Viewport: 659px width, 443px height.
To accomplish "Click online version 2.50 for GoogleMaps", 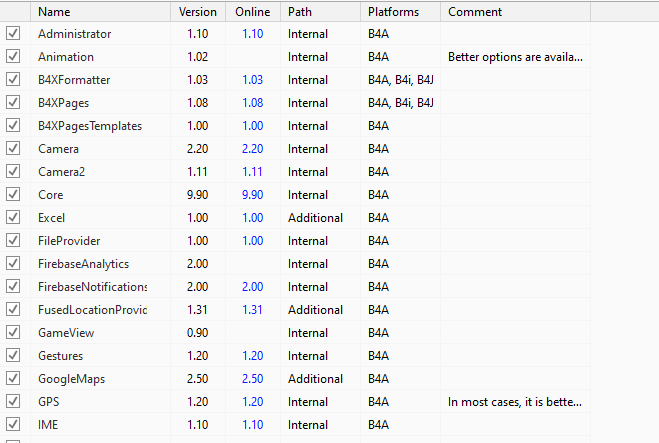I will [252, 379].
